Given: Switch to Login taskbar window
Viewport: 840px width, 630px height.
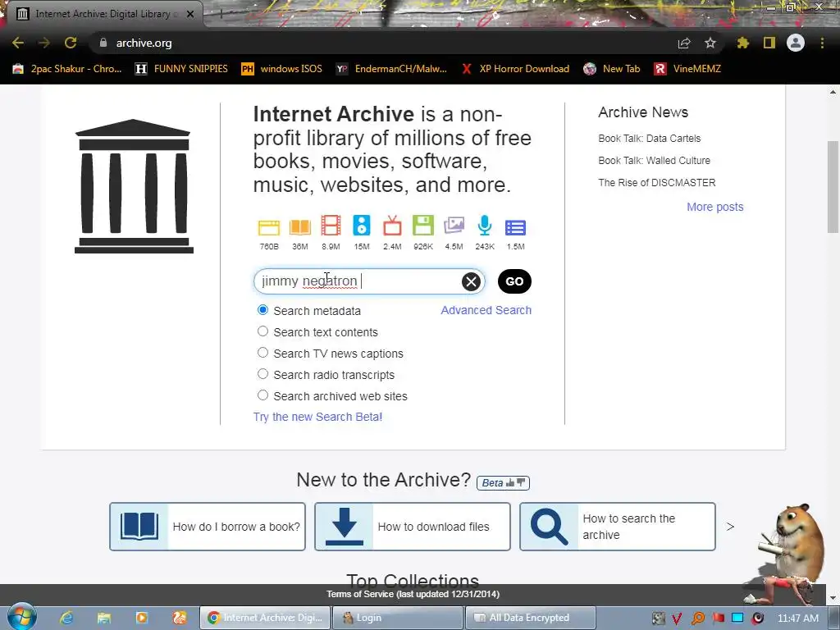Looking at the screenshot, I should tap(398, 618).
